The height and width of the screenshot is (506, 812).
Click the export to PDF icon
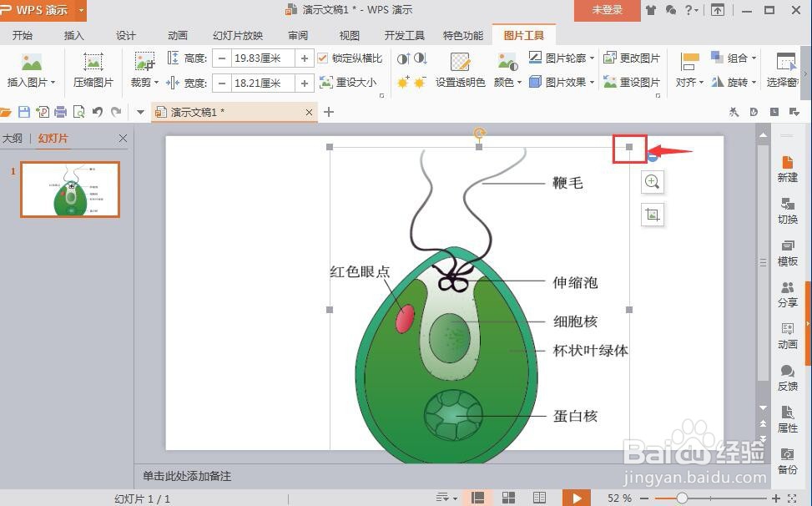(x=43, y=112)
